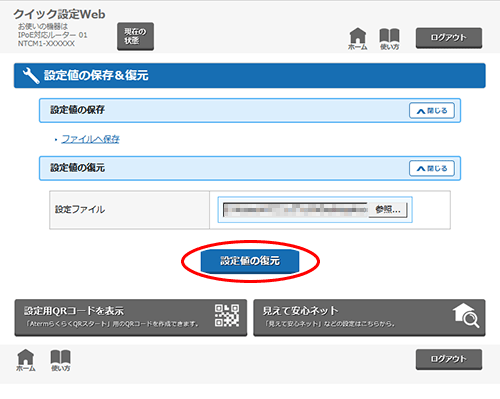Follow the ファイルへ保存 link
The image size is (500, 399).
(x=91, y=139)
